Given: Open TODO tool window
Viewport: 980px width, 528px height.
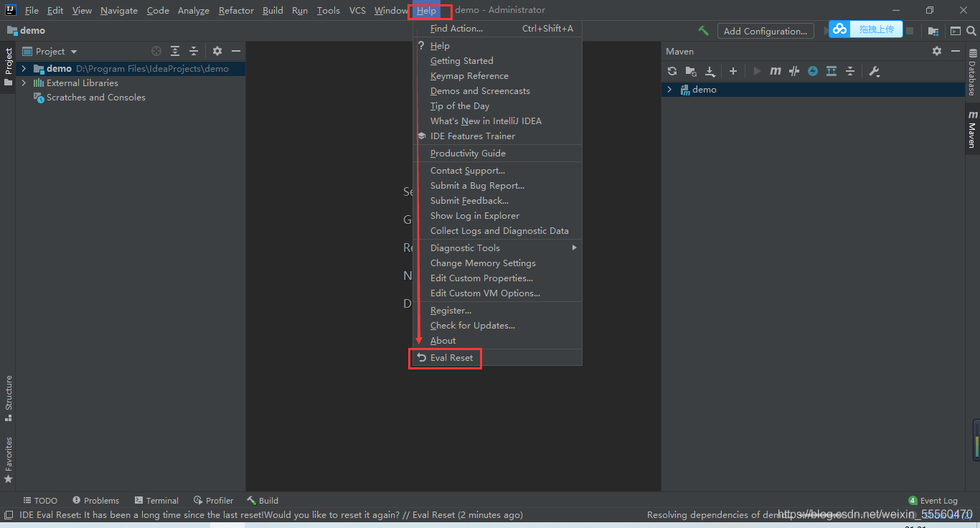Looking at the screenshot, I should (40, 501).
